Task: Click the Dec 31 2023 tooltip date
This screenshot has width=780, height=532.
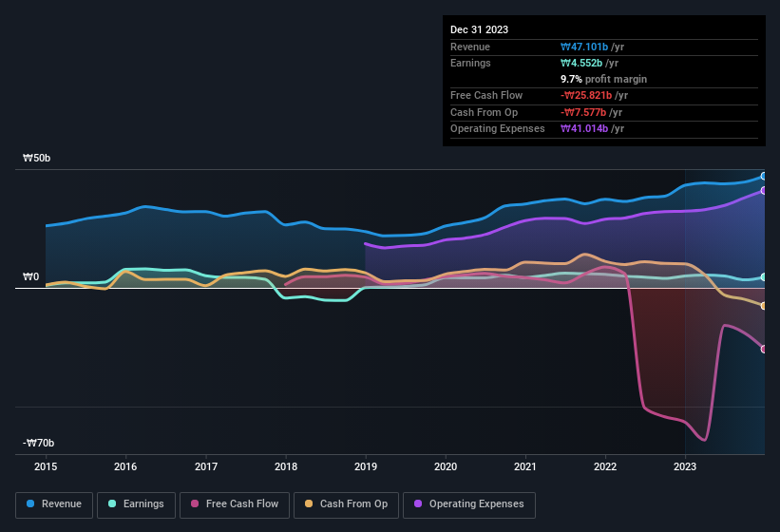Action: coord(479,29)
